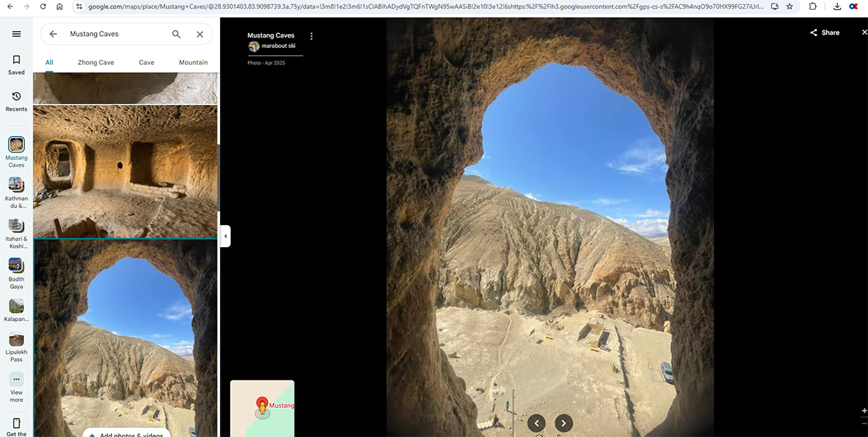
Task: Open the Saved places panel
Action: (16, 64)
